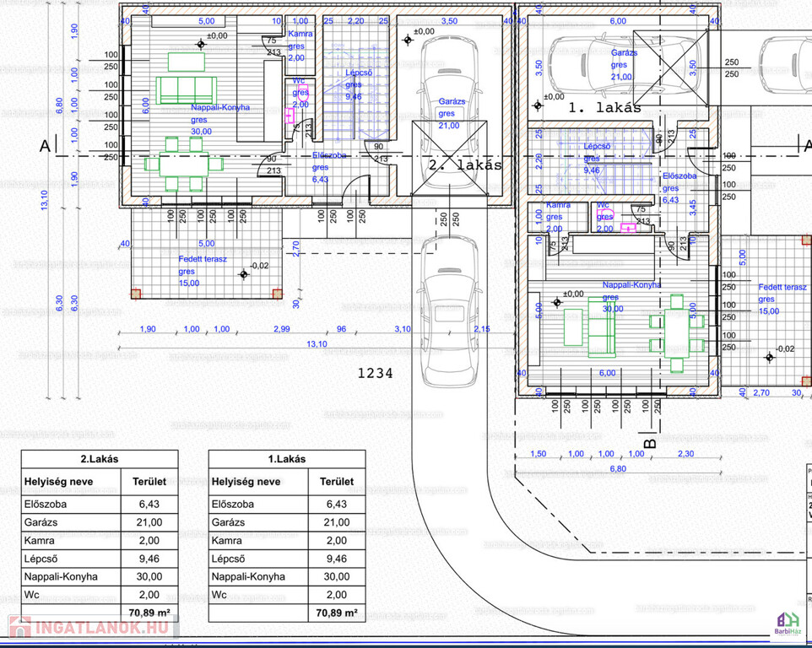Click the "2. lakás" unit label
The image size is (812, 648).
464,165
